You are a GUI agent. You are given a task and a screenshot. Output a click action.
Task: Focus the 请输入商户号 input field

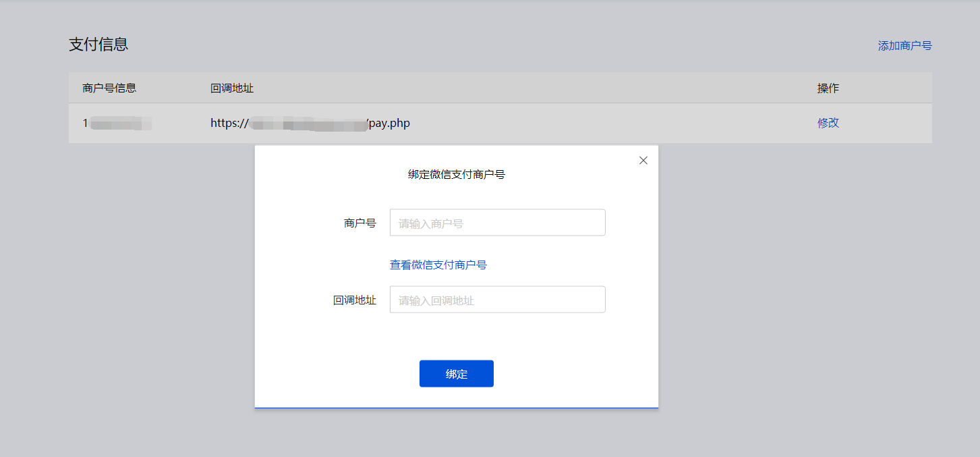[x=497, y=223]
